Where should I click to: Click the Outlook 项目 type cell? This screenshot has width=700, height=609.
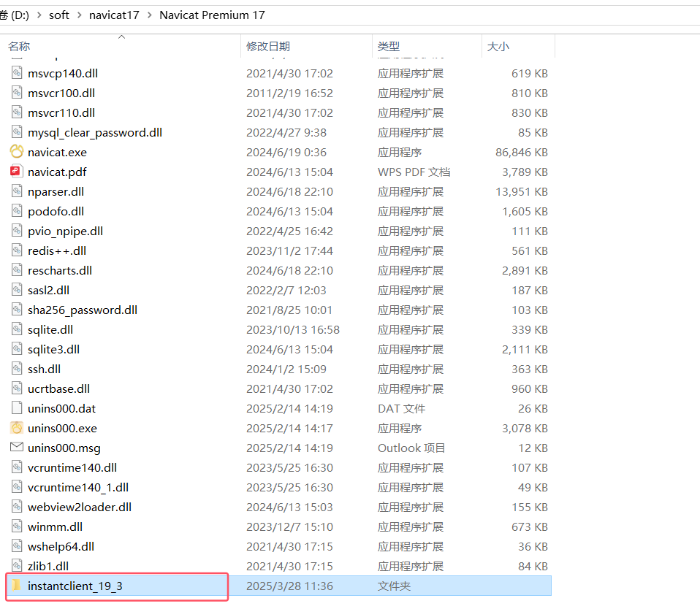[411, 448]
